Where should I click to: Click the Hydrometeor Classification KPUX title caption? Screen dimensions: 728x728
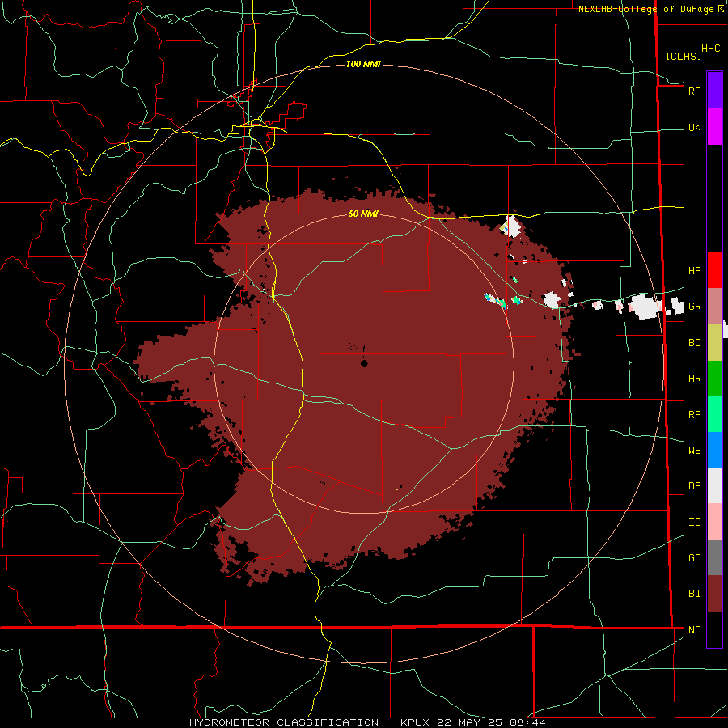tap(367, 722)
